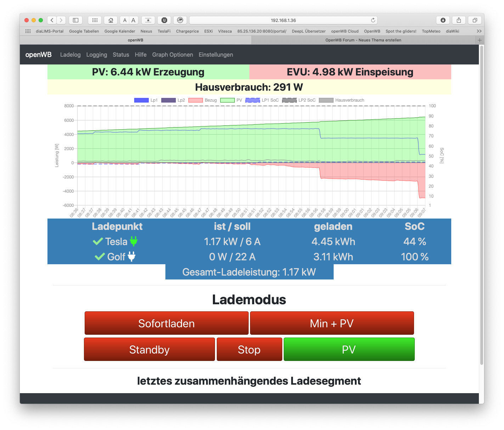The width and height of the screenshot is (504, 430).
Task: Open the Logging menu item
Action: [97, 55]
